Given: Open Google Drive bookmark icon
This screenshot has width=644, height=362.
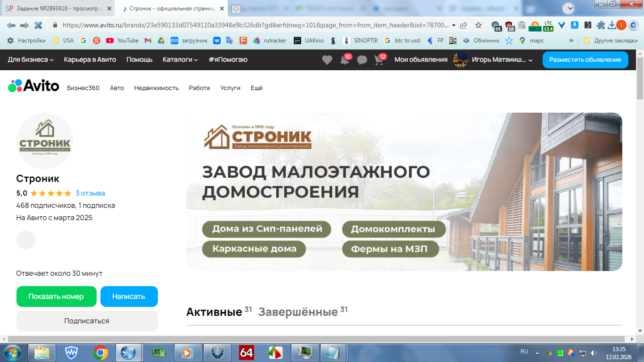Looking at the screenshot, I should (x=161, y=41).
